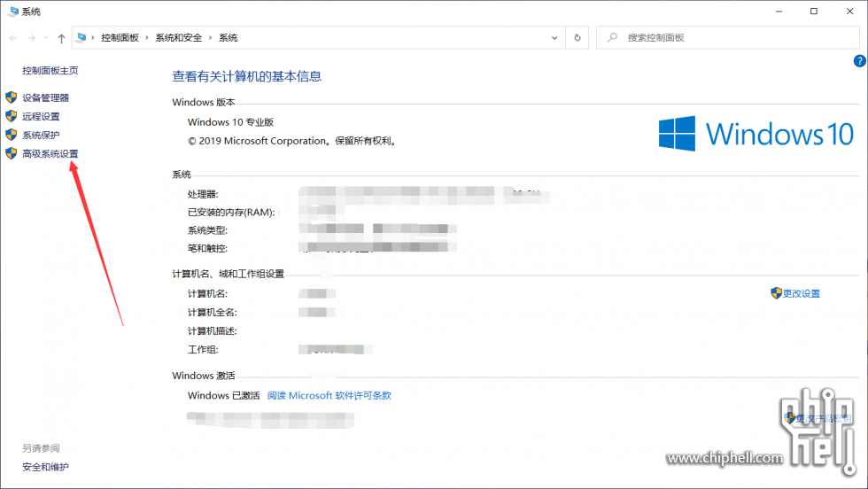The image size is (868, 489).
Task: Click the Windows 10 专业版 text
Action: pyautogui.click(x=231, y=122)
